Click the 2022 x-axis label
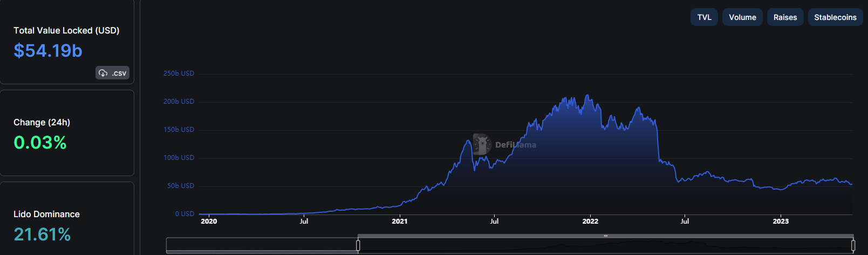The height and width of the screenshot is (255, 868). click(590, 222)
